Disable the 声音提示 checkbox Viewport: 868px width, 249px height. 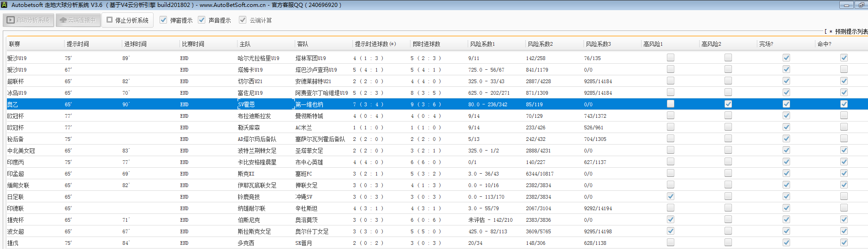click(x=202, y=20)
